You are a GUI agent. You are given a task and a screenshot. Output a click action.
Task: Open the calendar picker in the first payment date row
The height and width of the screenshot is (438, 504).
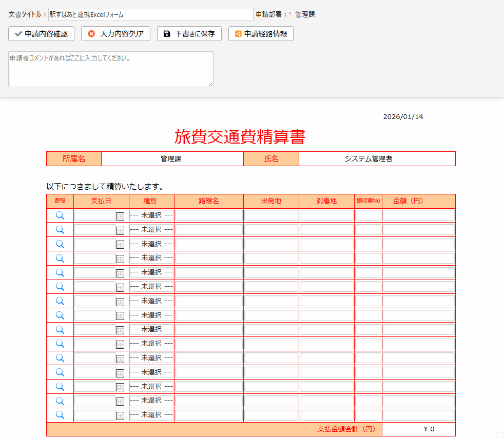pyautogui.click(x=120, y=216)
